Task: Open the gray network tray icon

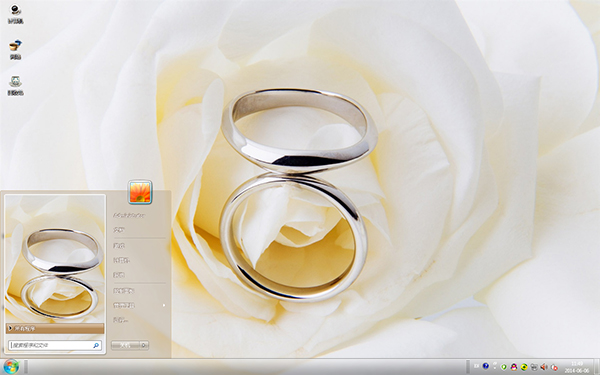Action: point(534,367)
